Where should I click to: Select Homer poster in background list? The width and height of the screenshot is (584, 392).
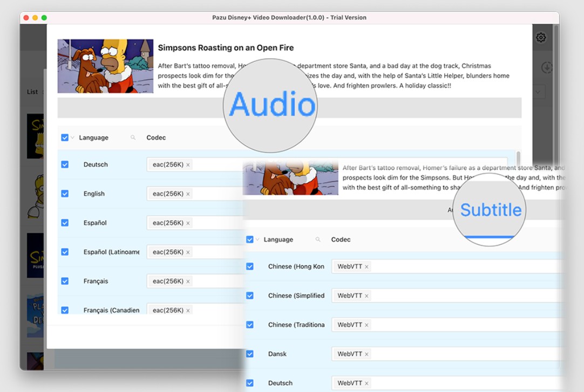point(36,196)
